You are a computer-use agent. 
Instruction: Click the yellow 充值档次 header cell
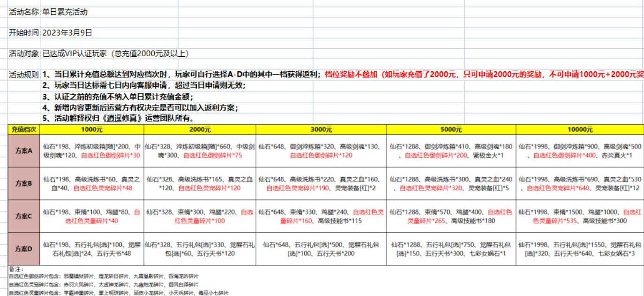(x=24, y=129)
